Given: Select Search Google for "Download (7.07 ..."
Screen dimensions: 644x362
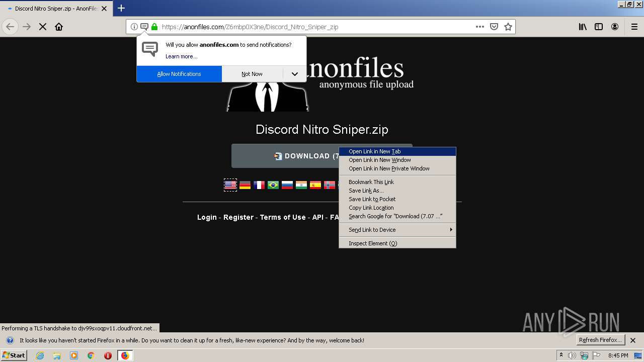Looking at the screenshot, I should (x=397, y=216).
